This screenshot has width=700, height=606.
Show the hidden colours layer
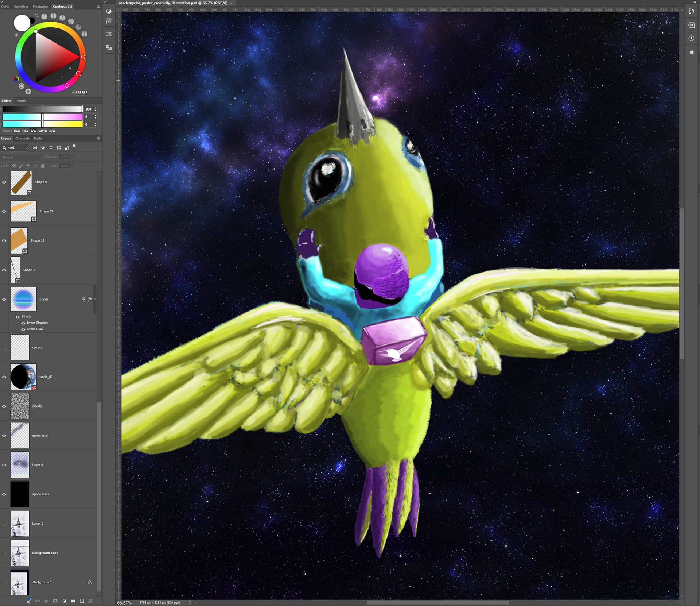click(x=4, y=348)
